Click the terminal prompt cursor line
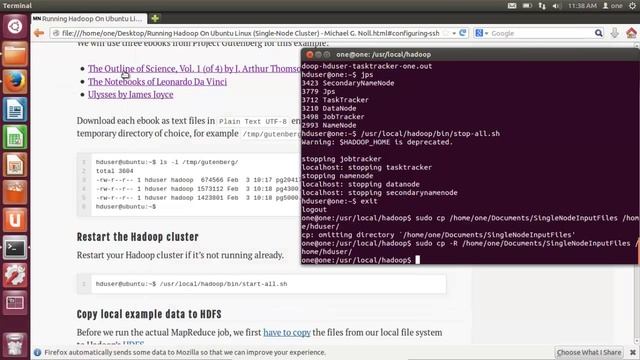640x360 pixels. (x=361, y=260)
